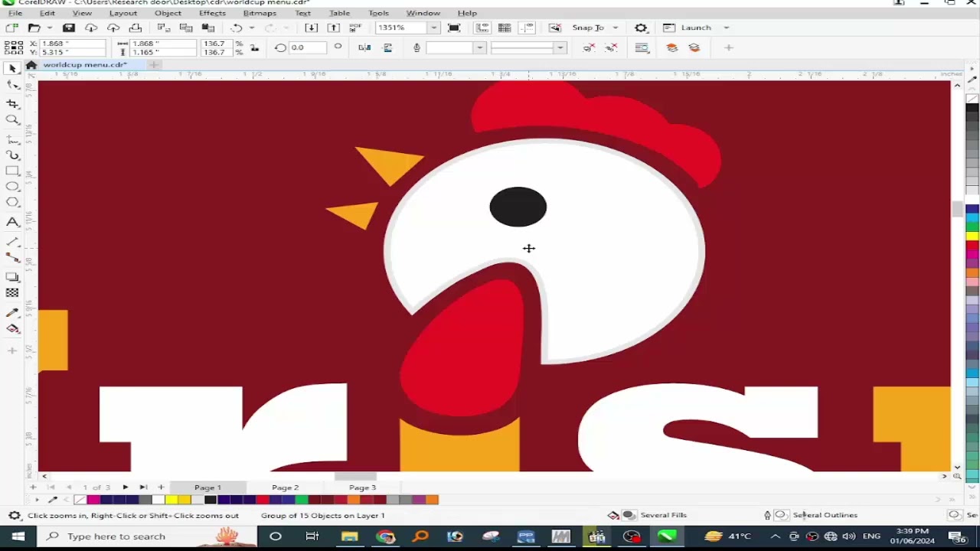Screen dimensions: 980x551
Task: Click the rotation angle field
Action: click(x=308, y=47)
